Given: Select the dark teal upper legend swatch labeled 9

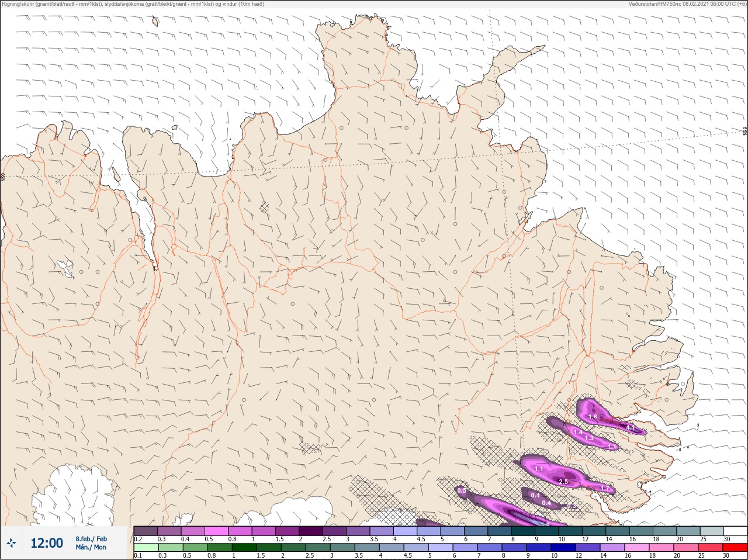Looking at the screenshot, I should click(x=547, y=531).
